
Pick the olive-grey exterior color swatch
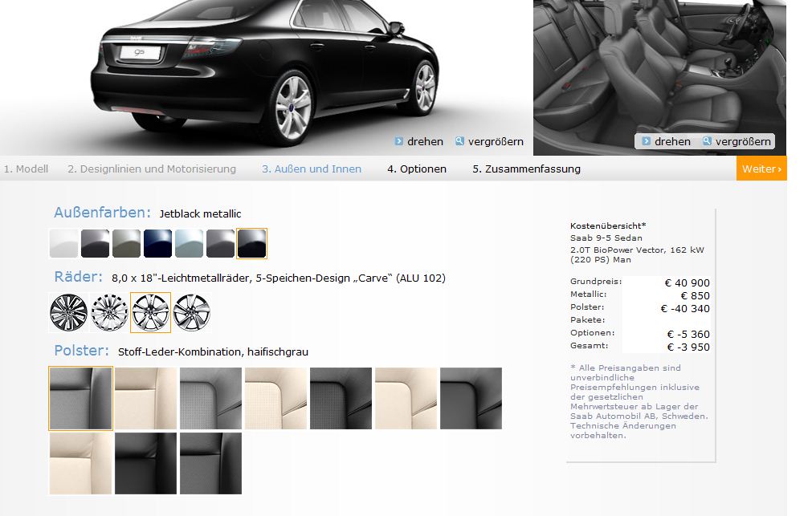[126, 243]
